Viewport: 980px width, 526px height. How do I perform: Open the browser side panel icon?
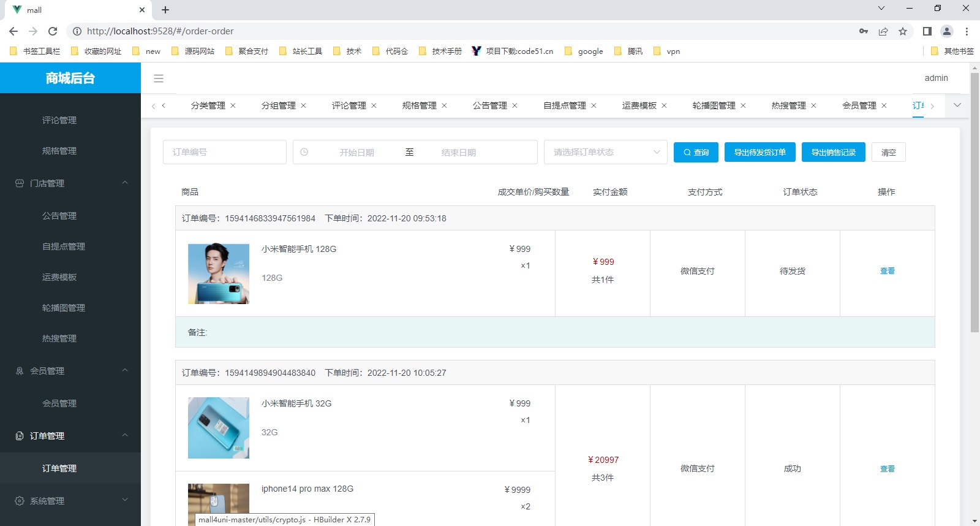click(x=927, y=31)
